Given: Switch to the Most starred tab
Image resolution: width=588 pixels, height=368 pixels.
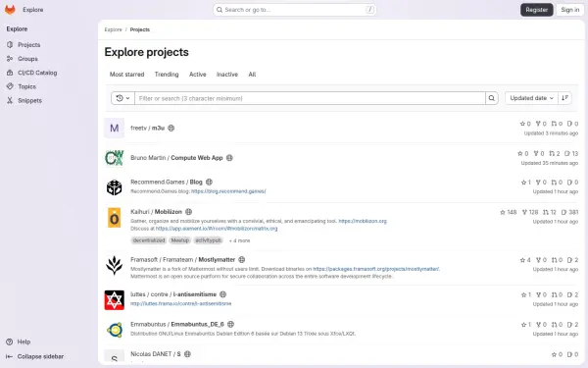Looking at the screenshot, I should tap(126, 75).
